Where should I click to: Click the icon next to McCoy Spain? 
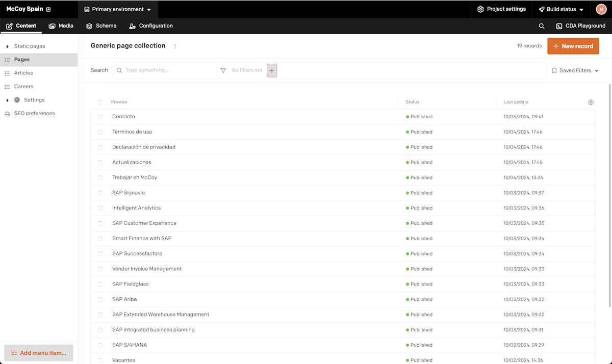(48, 10)
